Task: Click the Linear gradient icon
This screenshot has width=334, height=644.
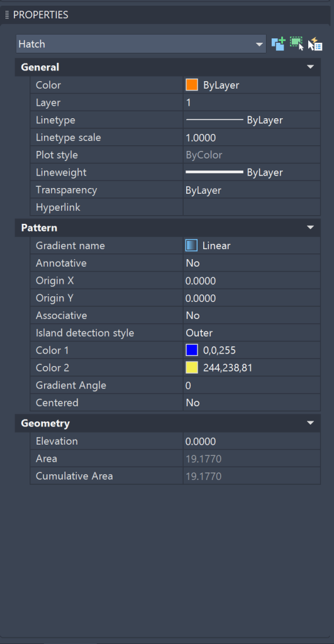Action: point(191,246)
